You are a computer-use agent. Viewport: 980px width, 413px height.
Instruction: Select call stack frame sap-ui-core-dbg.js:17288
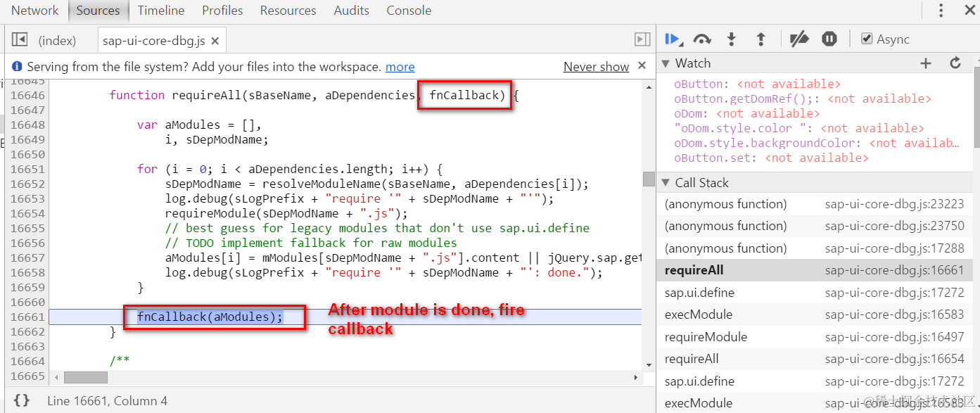pos(815,248)
